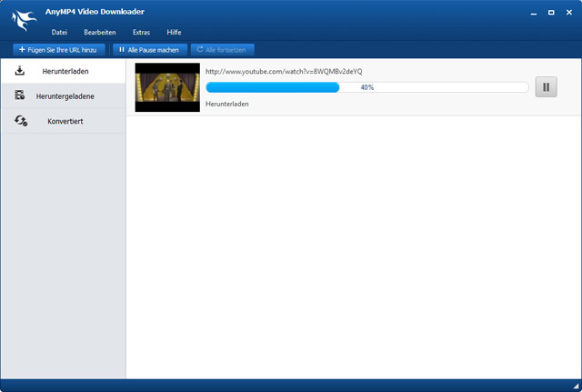Open the Datei menu
582x392 pixels.
tap(59, 32)
